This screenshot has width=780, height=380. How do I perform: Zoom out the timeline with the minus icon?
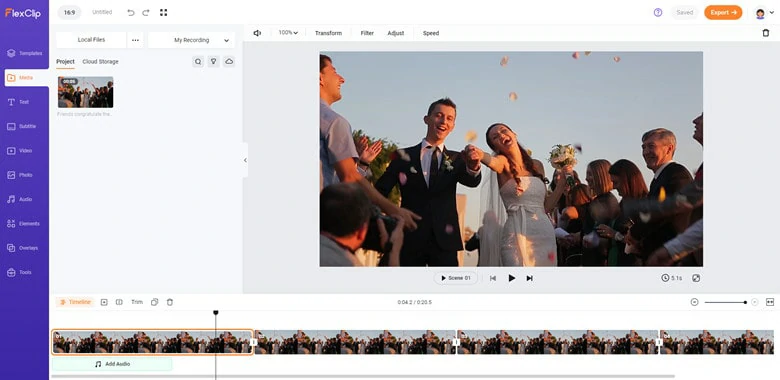(x=694, y=302)
